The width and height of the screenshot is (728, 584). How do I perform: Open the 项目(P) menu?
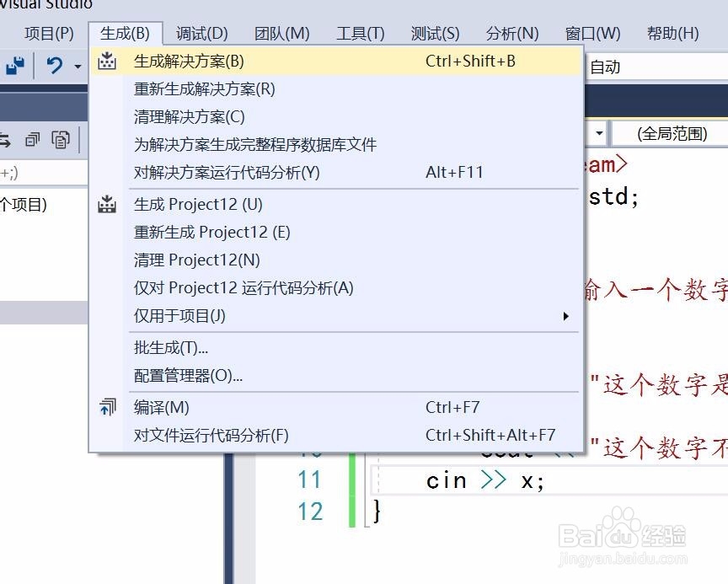pyautogui.click(x=49, y=34)
